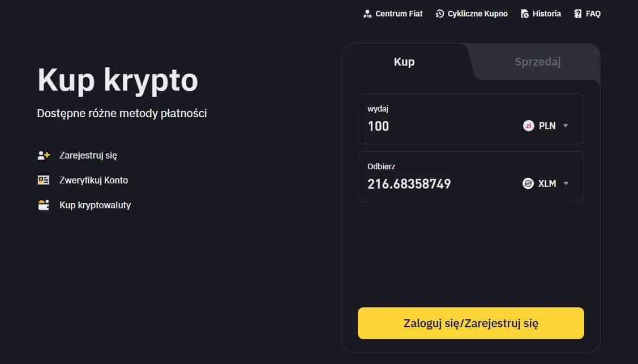The height and width of the screenshot is (364, 638).
Task: Click the wydaj amount field showing 100
Action: [x=378, y=126]
